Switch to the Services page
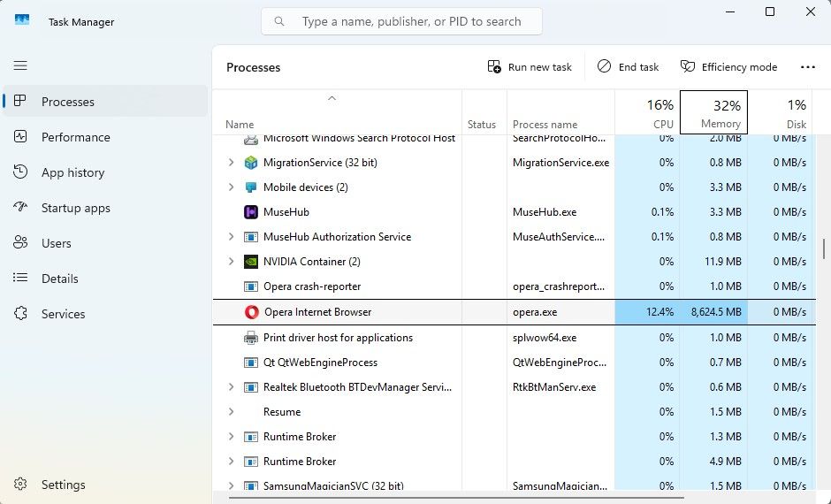Screen dimensions: 831x504 tap(105, 314)
